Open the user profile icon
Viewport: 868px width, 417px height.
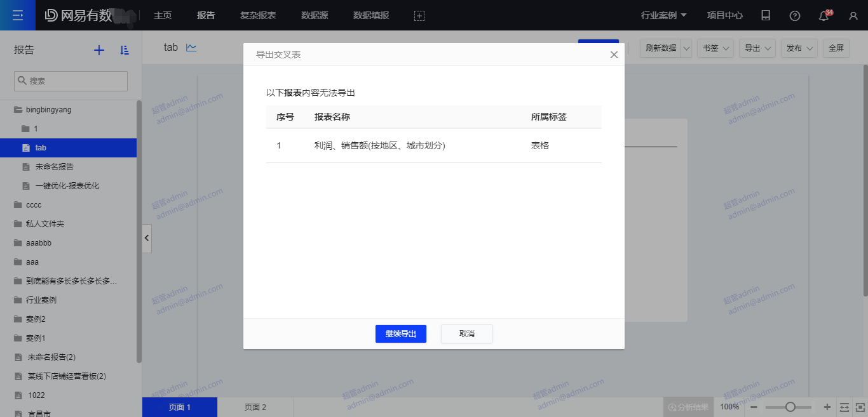[853, 16]
